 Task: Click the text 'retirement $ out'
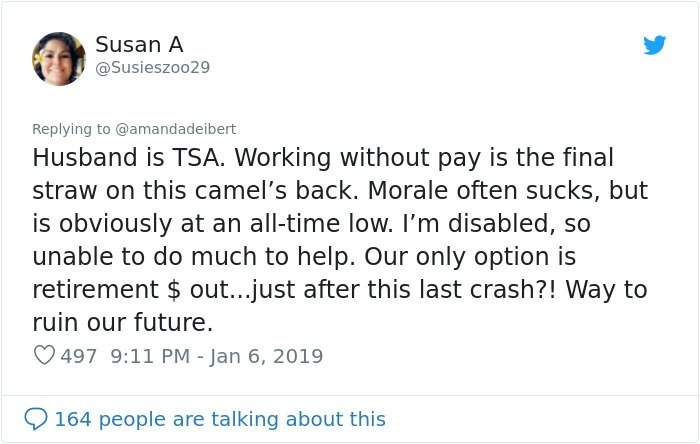coord(131,289)
